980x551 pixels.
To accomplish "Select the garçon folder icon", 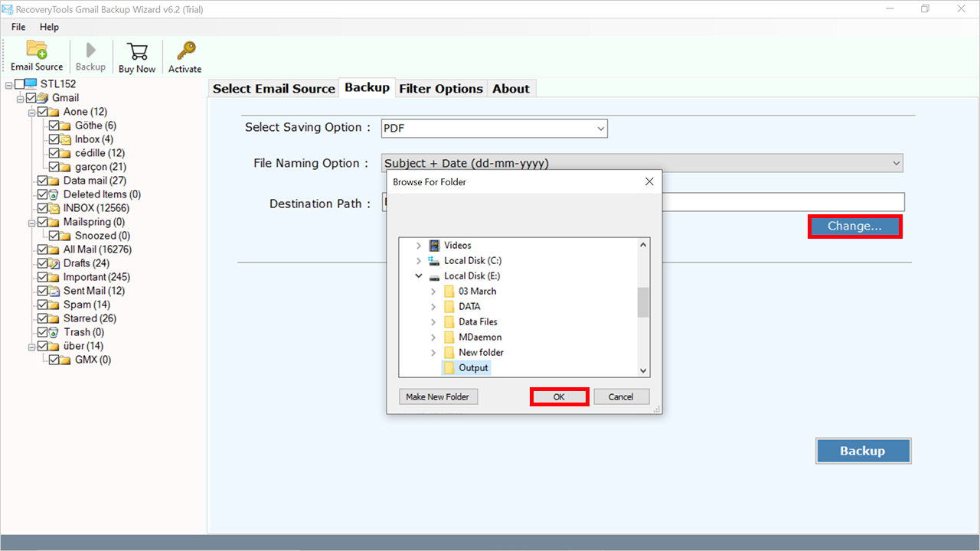I will pyautogui.click(x=66, y=167).
